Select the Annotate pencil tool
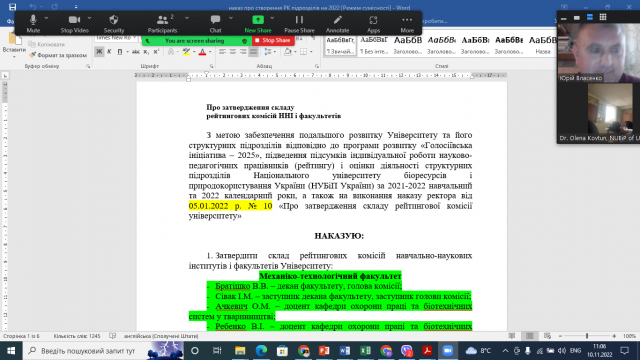The height and width of the screenshot is (360, 640). click(x=337, y=23)
